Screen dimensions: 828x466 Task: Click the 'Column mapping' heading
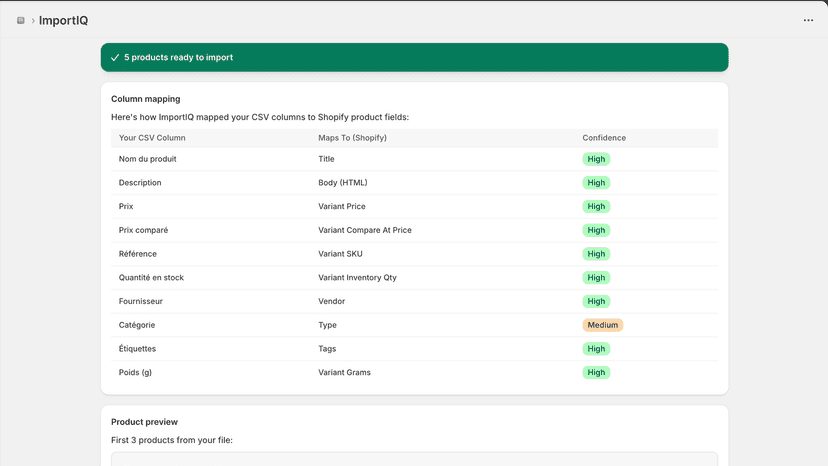click(146, 99)
